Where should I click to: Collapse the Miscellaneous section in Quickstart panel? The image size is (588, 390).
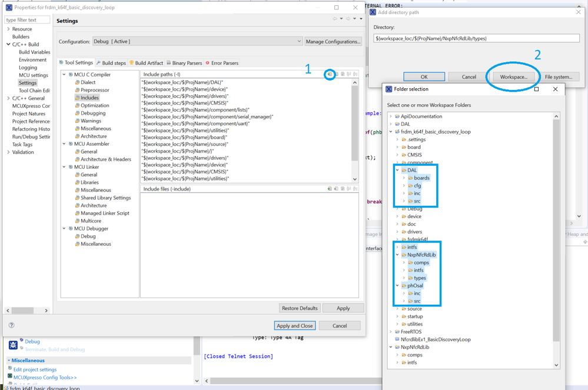[9, 361]
